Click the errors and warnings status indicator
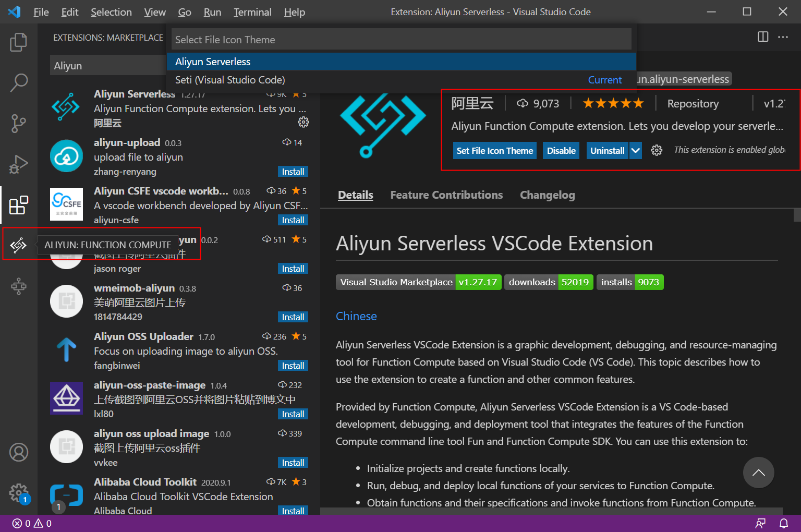 [32, 523]
